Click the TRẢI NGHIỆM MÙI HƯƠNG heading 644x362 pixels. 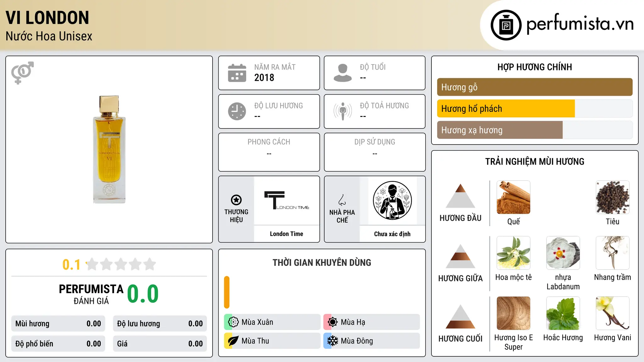coord(535,162)
